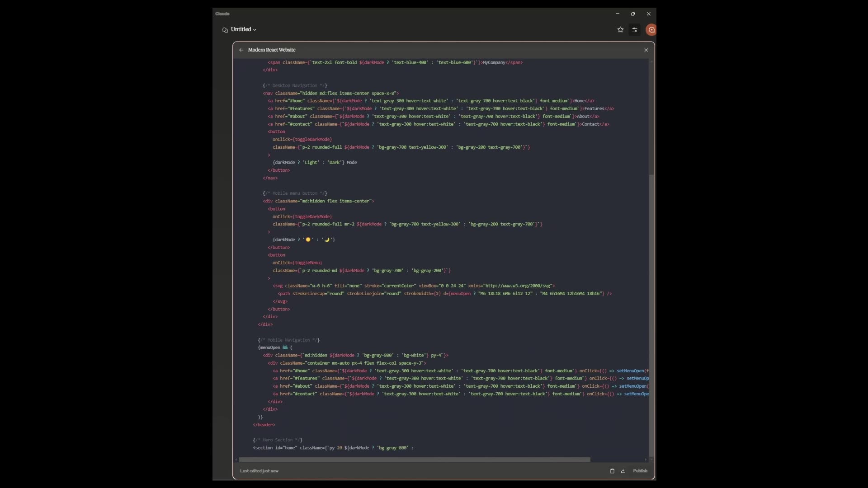
Task: Open the new chat bubble icon beside Untitled
Action: tap(225, 30)
